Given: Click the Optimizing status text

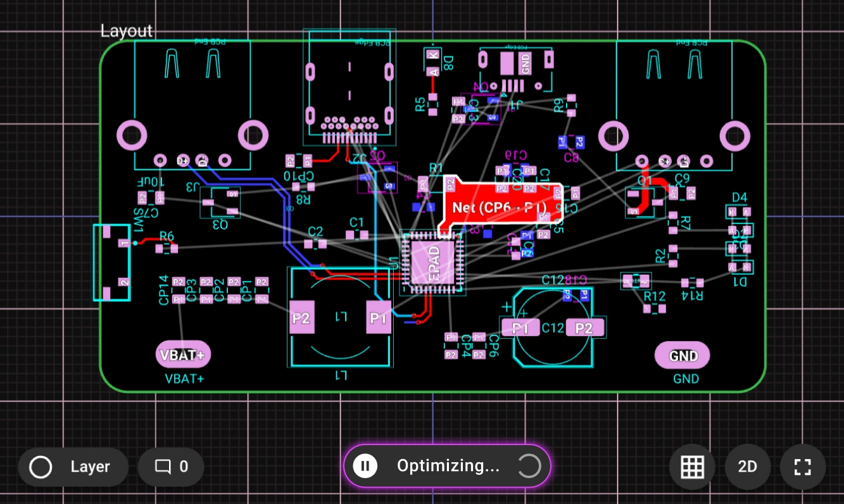Looking at the screenshot, I should (x=448, y=466).
